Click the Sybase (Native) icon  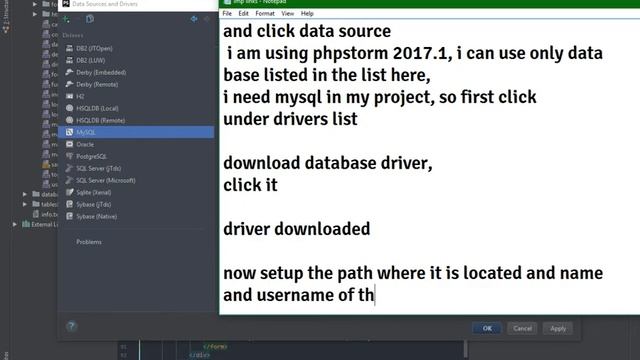coord(69,216)
